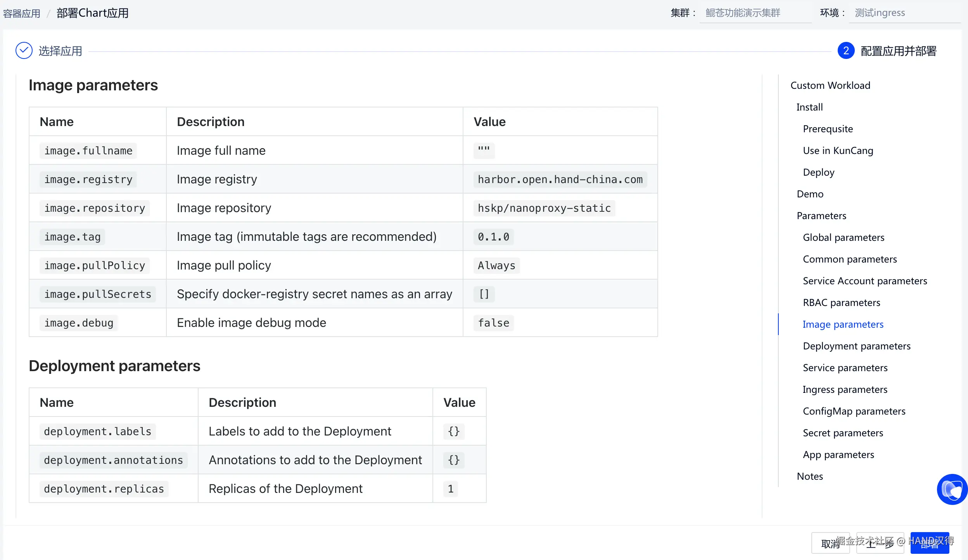Go to Deployment parameters anchor
The height and width of the screenshot is (560, 968).
856,346
